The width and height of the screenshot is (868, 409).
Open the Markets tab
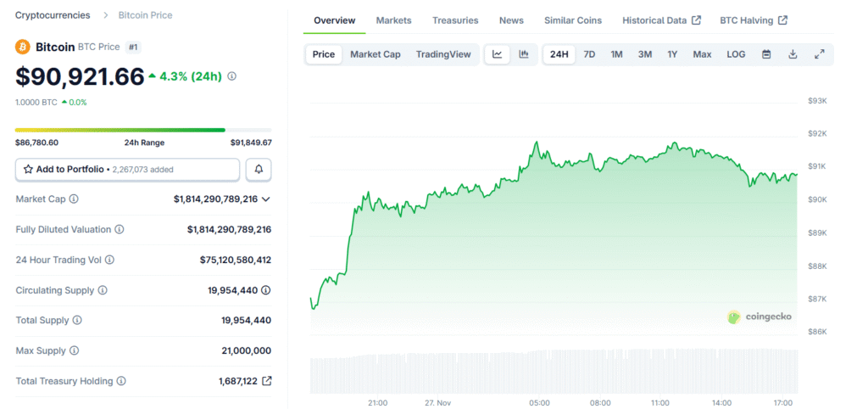(393, 20)
